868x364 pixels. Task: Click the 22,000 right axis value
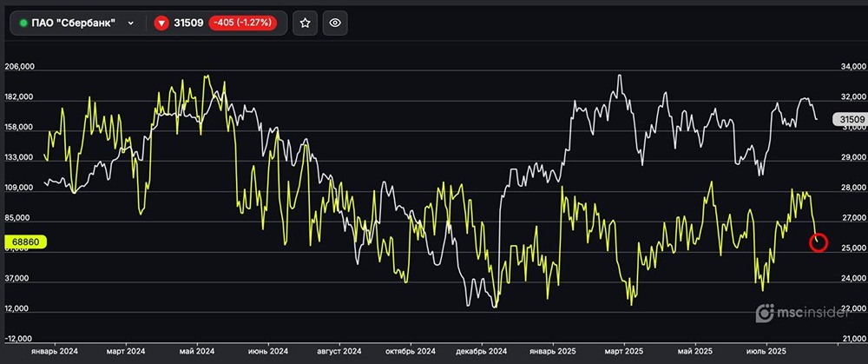click(853, 308)
